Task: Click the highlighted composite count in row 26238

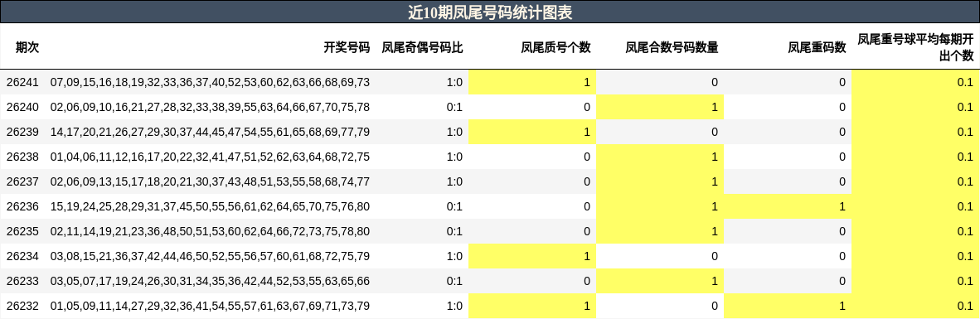Action: point(660,157)
